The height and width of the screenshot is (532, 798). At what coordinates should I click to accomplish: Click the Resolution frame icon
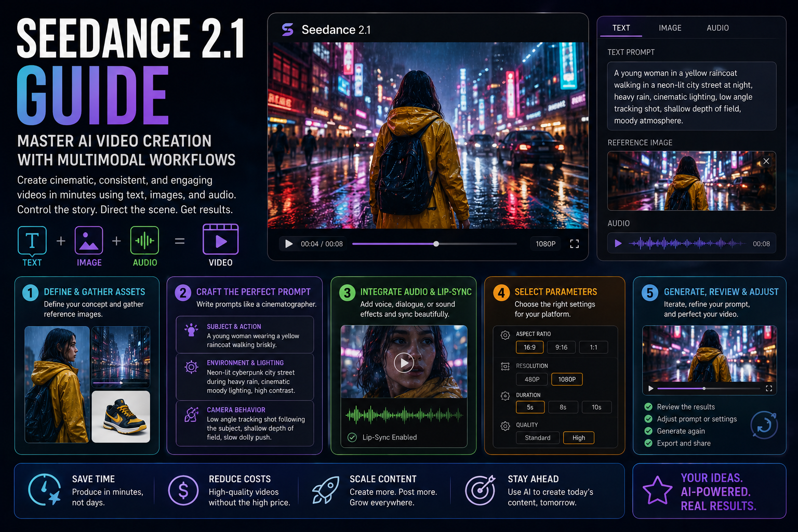coord(505,367)
